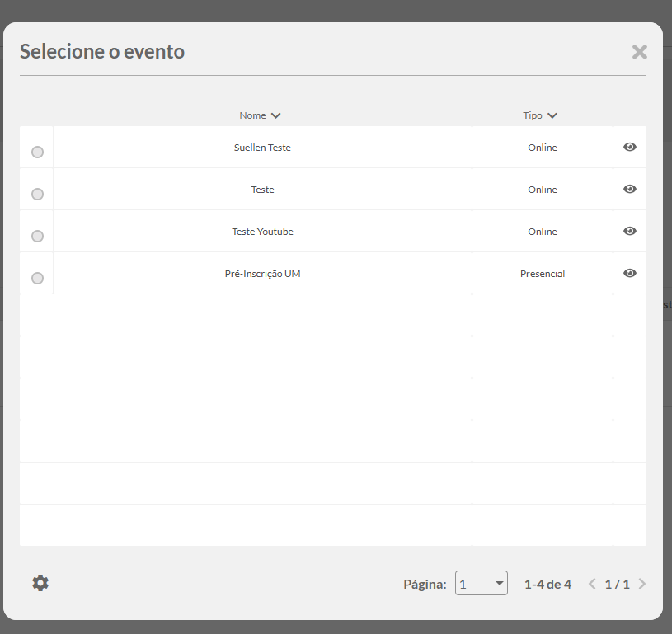Go to next page arrow
Image resolution: width=672 pixels, height=634 pixels.
pos(642,584)
